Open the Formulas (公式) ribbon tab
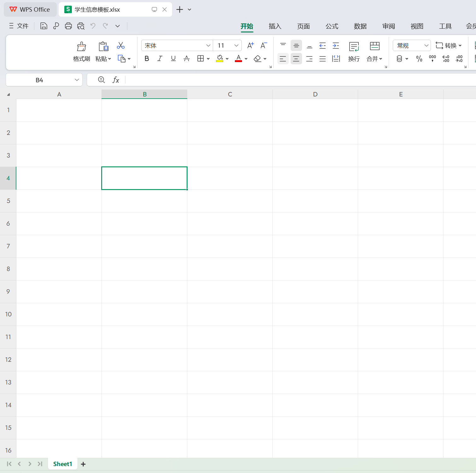The height and width of the screenshot is (473, 476). pos(332,26)
